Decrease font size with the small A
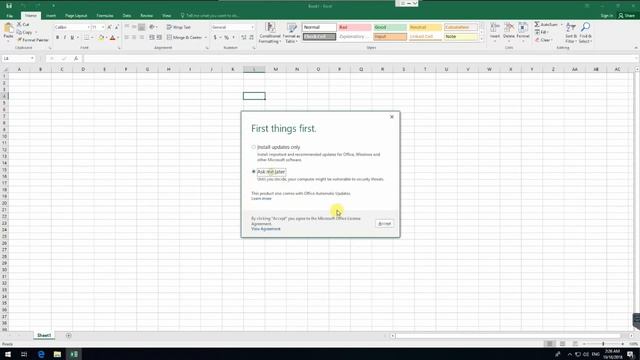This screenshot has height=360, width=640. point(116,27)
